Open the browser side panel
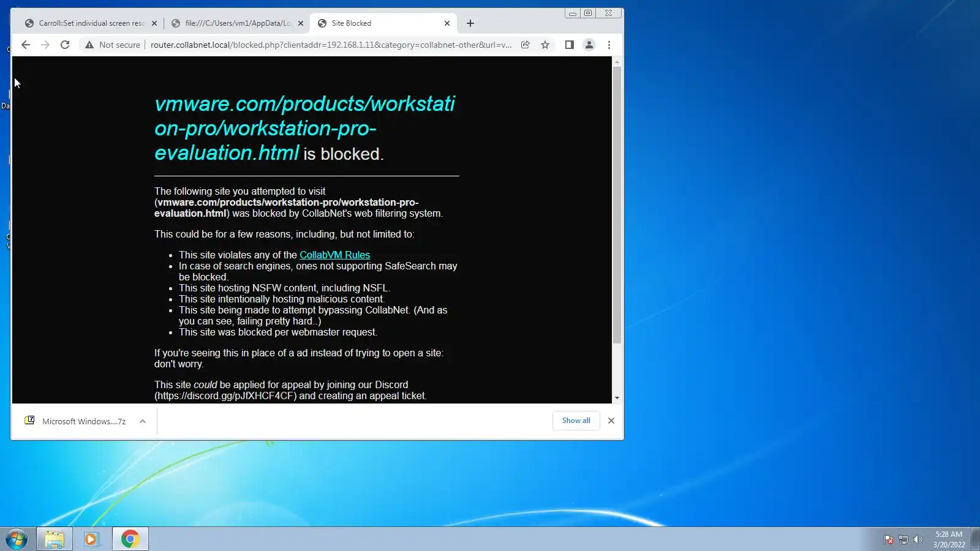Image resolution: width=980 pixels, height=551 pixels. 570,45
